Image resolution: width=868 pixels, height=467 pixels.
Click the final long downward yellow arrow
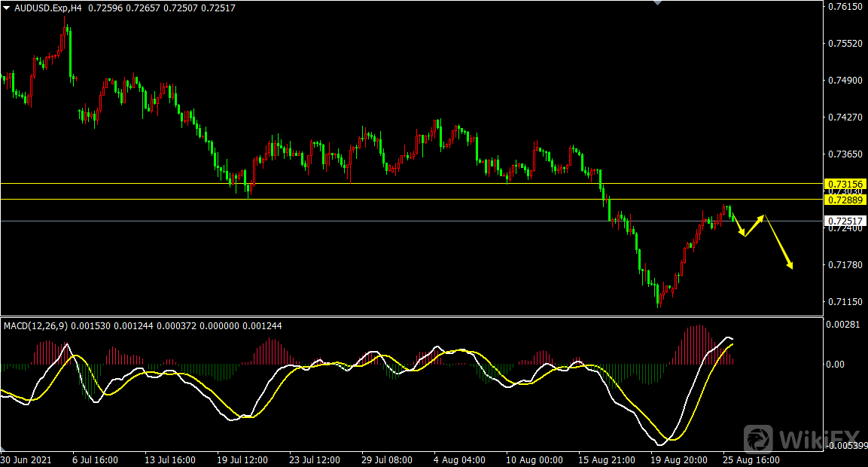click(779, 243)
